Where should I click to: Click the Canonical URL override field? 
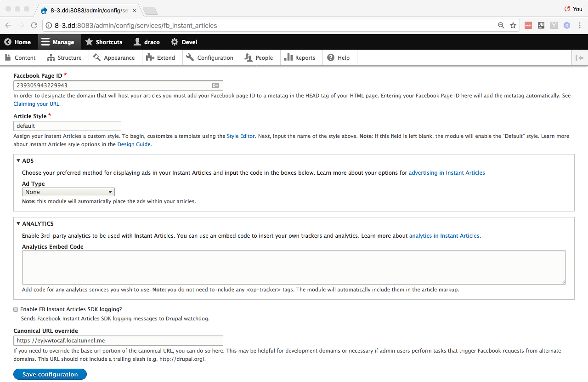pos(118,341)
